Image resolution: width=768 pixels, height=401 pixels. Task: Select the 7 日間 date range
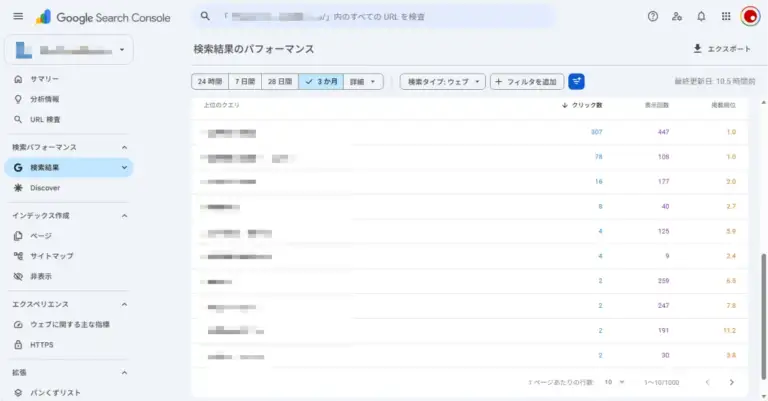[x=245, y=81]
